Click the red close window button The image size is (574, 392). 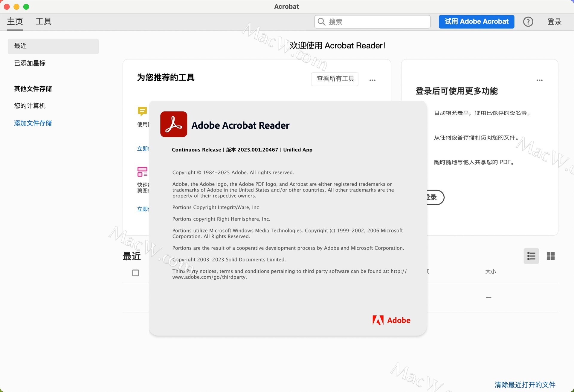7,7
